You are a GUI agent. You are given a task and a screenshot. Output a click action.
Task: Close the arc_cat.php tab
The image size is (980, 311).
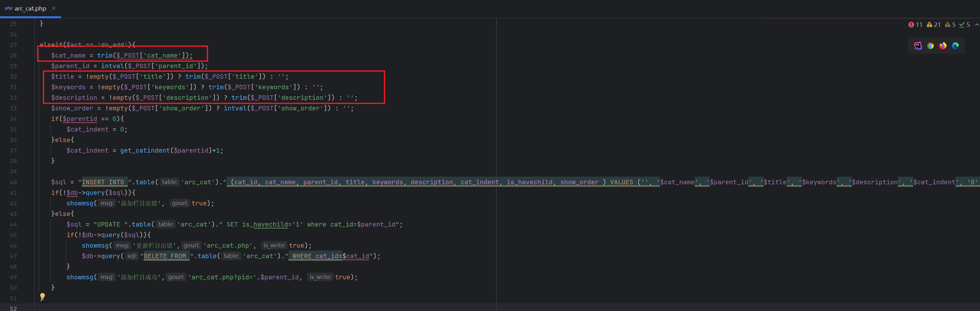54,8
